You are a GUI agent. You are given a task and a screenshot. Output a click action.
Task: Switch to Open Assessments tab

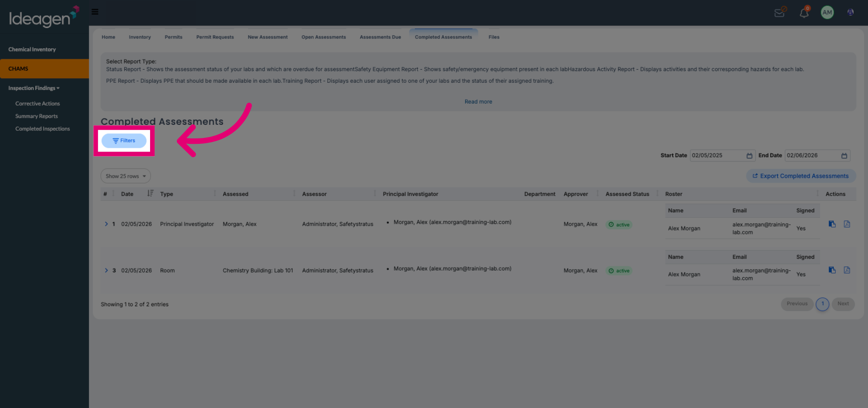[x=324, y=37]
